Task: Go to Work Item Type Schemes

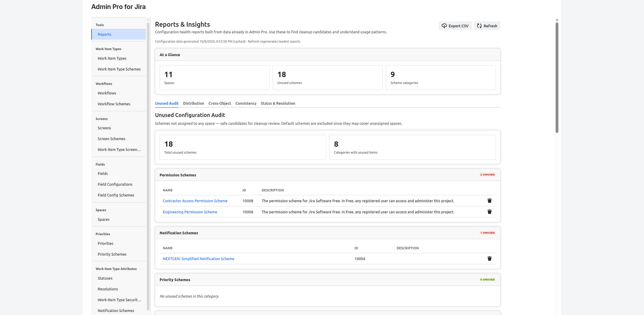Action: pos(119,69)
